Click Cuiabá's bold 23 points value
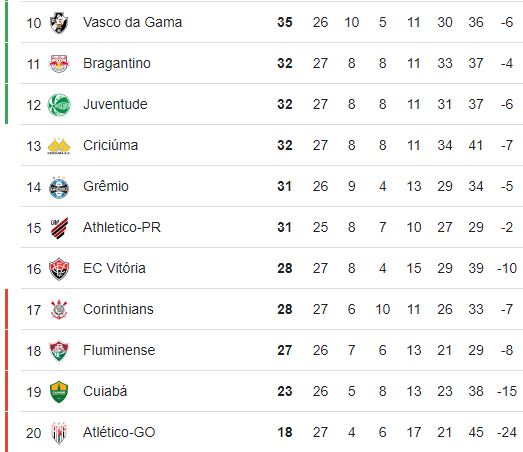The image size is (523, 452). coord(285,391)
